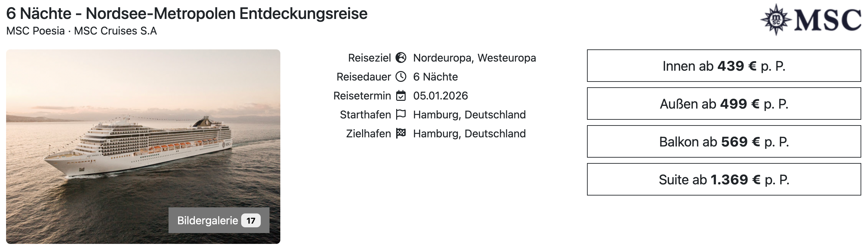
Task: Click the image count badge 17
Action: (x=251, y=221)
